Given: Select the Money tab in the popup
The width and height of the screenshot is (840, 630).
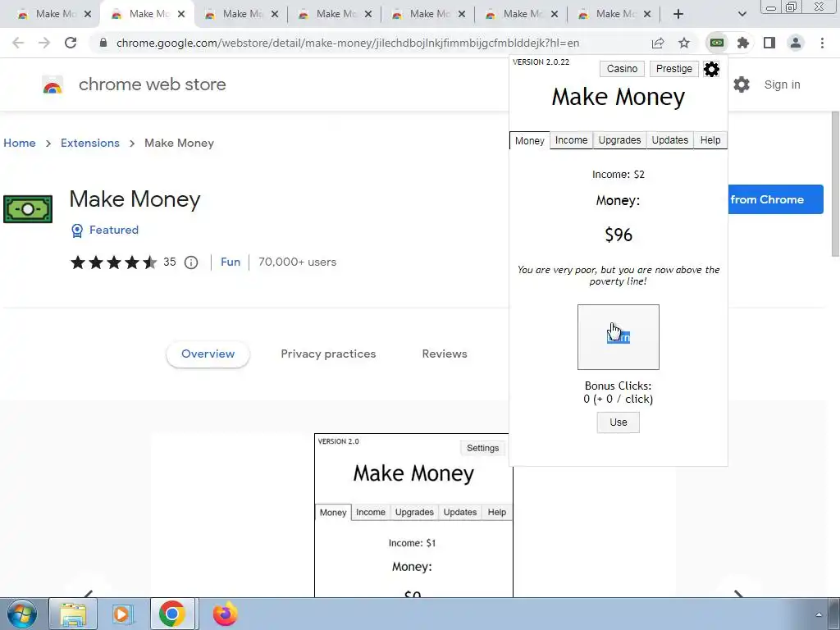Looking at the screenshot, I should [x=529, y=140].
